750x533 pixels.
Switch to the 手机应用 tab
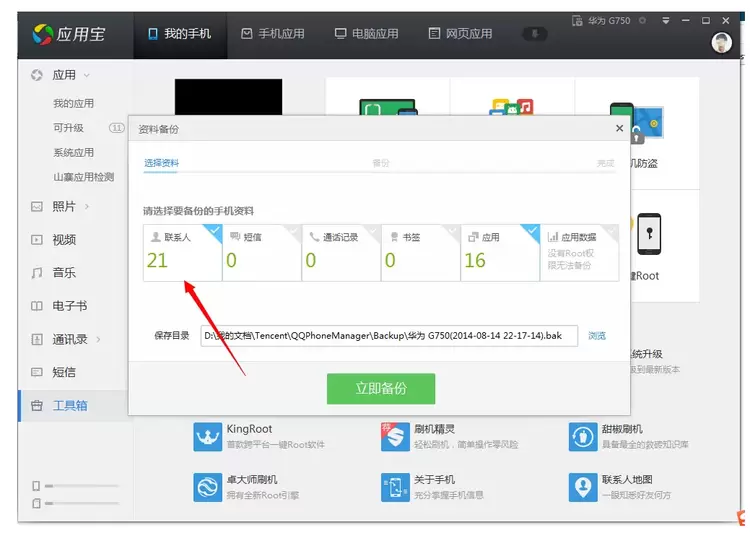[x=273, y=34]
